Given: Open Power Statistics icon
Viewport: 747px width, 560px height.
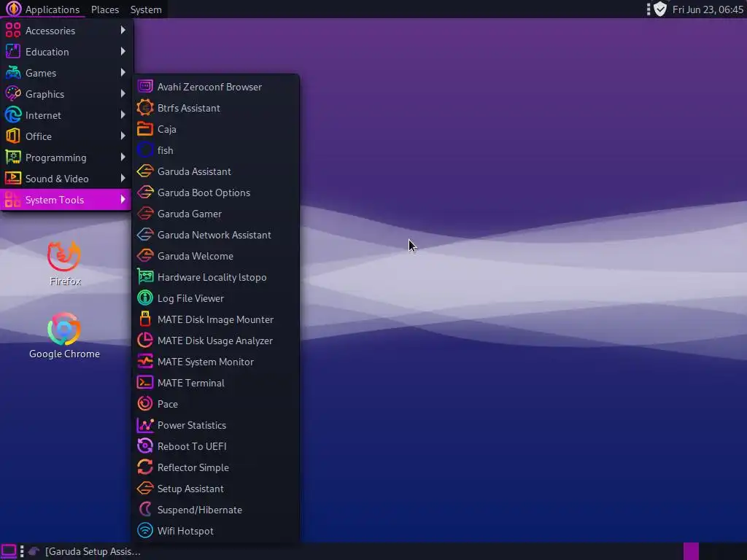Looking at the screenshot, I should click(145, 425).
